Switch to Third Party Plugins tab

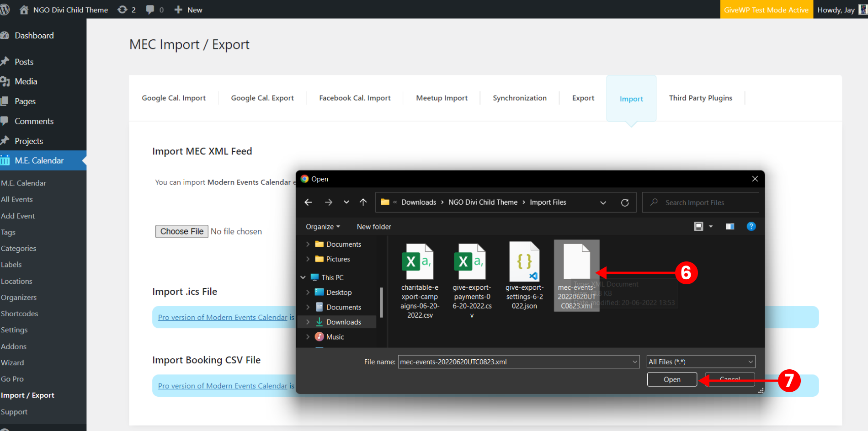coord(701,98)
